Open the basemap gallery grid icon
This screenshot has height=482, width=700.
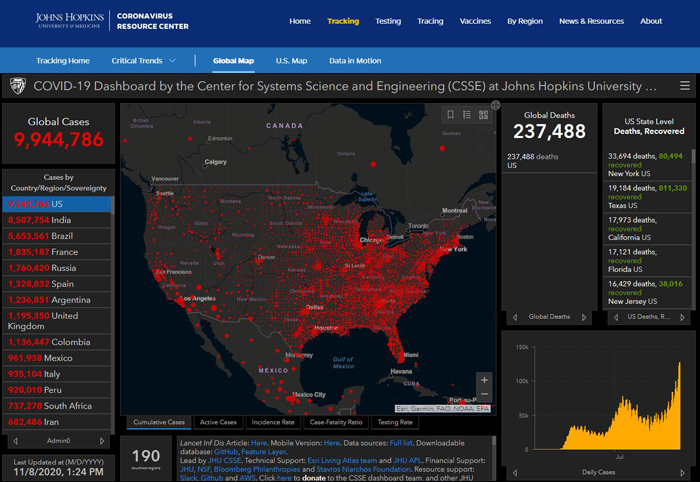(483, 115)
